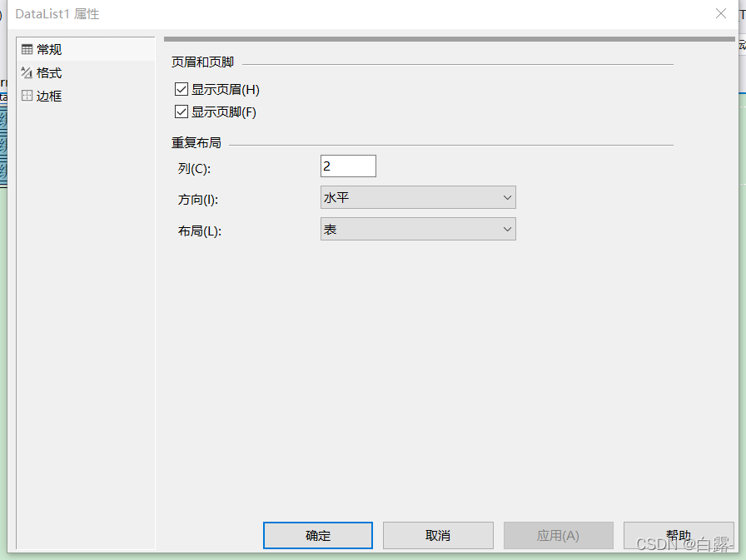746x560 pixels.
Task: Toggle the 显示页脚(F) checkbox
Action: (182, 112)
